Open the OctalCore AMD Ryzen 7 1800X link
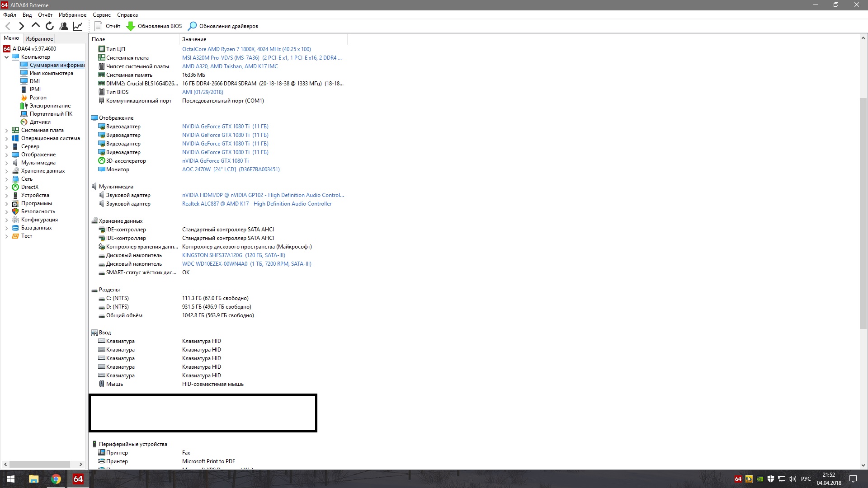The image size is (868, 488). (x=246, y=49)
